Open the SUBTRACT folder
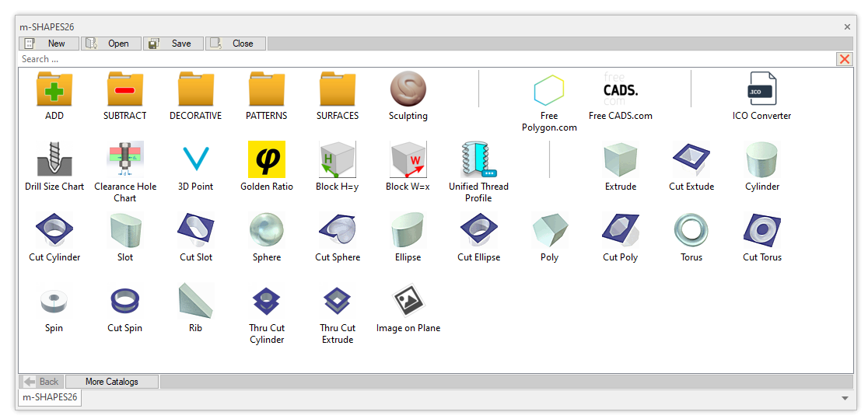Image resolution: width=868 pixels, height=419 pixels. (x=125, y=89)
